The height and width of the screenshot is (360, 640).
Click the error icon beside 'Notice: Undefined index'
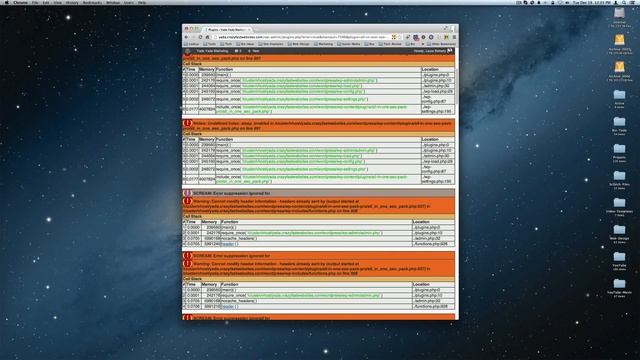[187, 123]
